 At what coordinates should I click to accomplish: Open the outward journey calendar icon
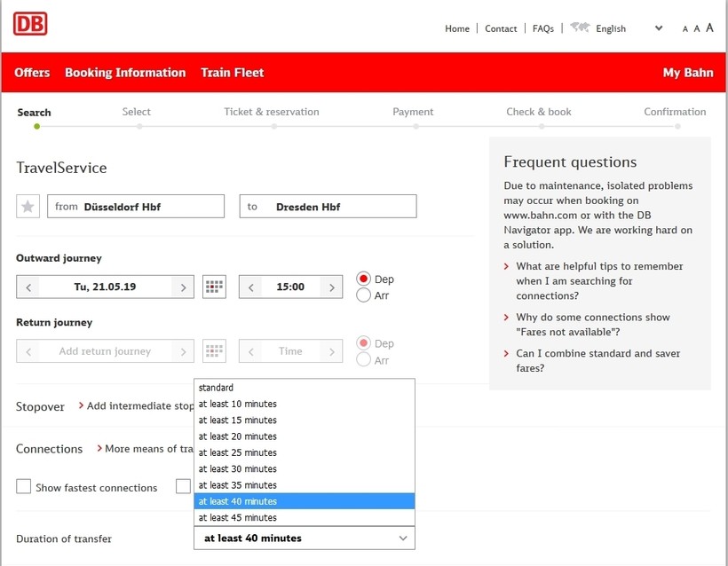click(x=214, y=287)
